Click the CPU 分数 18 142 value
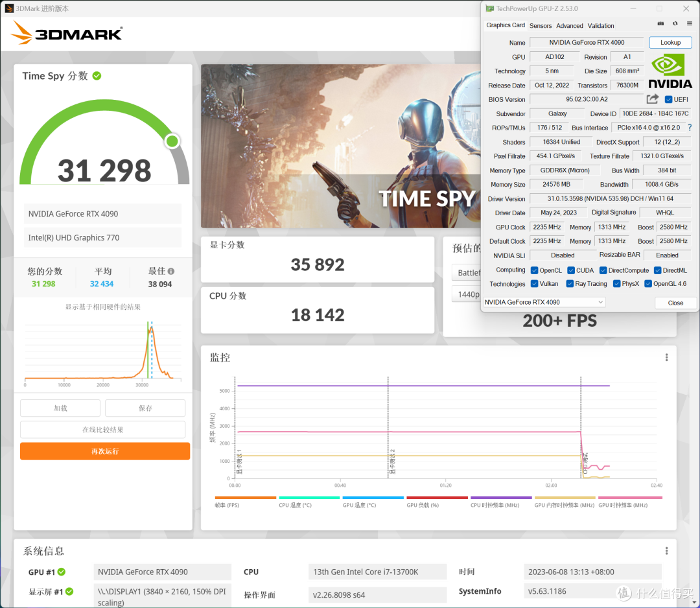The width and height of the screenshot is (700, 608). click(x=318, y=315)
